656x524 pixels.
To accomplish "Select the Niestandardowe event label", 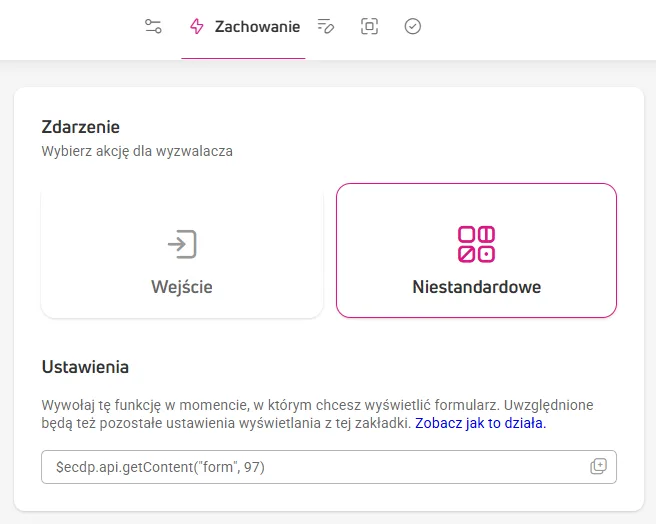I will click(x=477, y=287).
